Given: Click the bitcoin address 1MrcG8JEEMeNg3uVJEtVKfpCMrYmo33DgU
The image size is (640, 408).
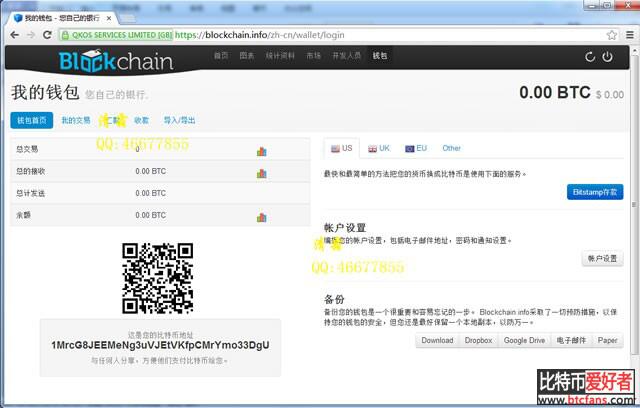Looking at the screenshot, I should 160,345.
